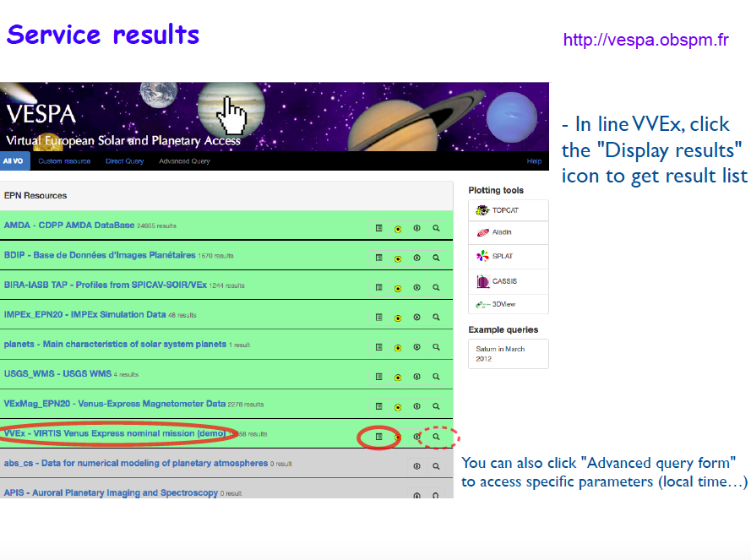Click yellow circle icon in VVEx row

click(398, 438)
